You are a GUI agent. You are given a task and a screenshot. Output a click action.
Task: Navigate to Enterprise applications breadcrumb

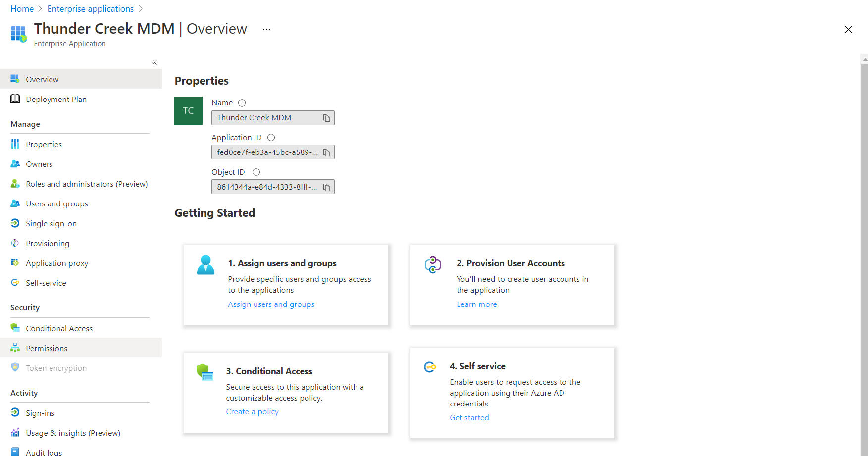[x=91, y=9]
